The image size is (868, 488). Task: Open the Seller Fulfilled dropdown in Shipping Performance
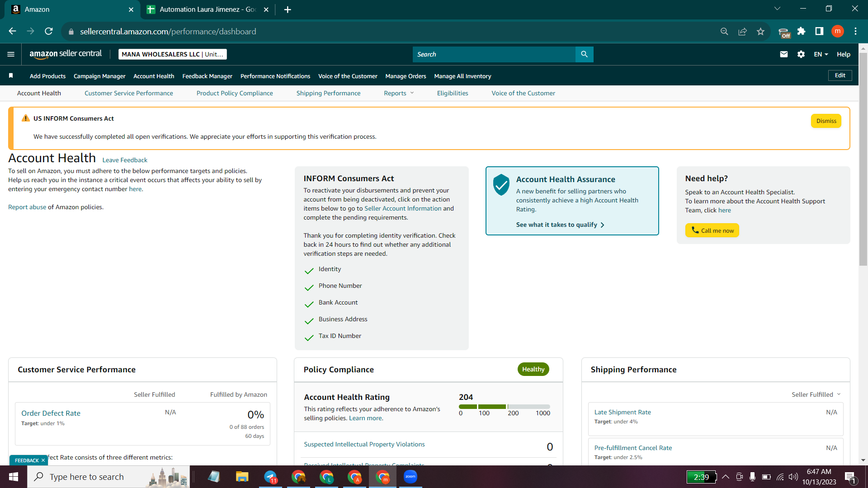coord(816,394)
